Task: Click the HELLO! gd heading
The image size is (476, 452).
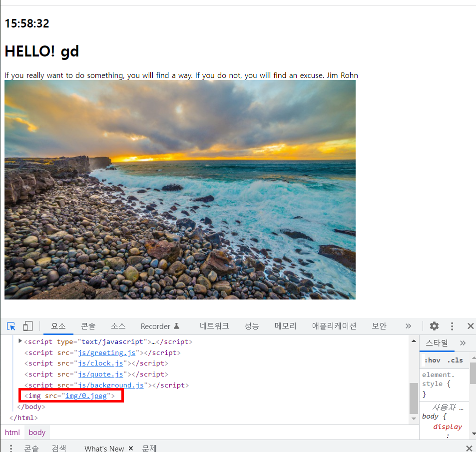Action: click(x=42, y=51)
